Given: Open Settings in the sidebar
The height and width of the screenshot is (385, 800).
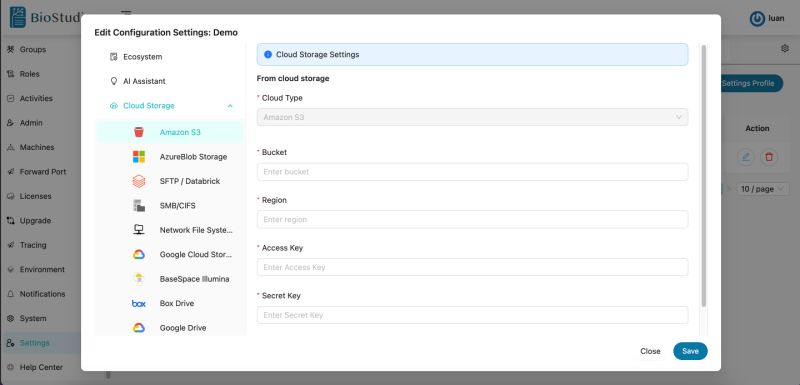Looking at the screenshot, I should (x=40, y=343).
